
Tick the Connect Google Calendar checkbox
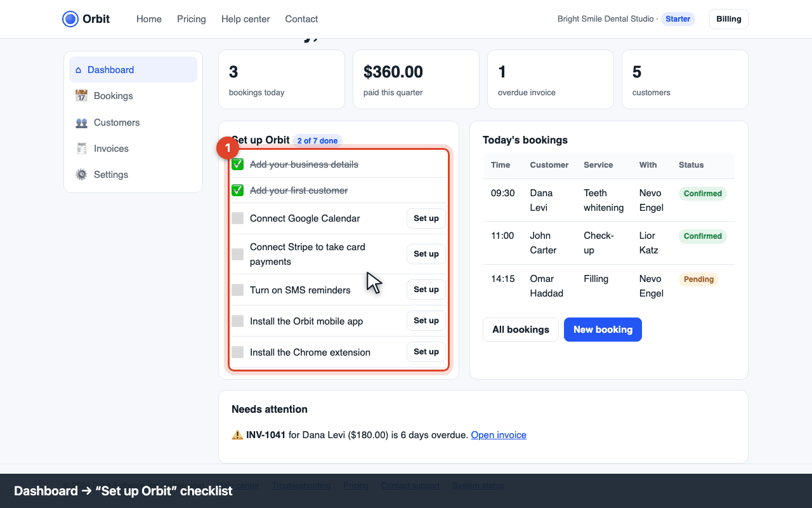(237, 218)
